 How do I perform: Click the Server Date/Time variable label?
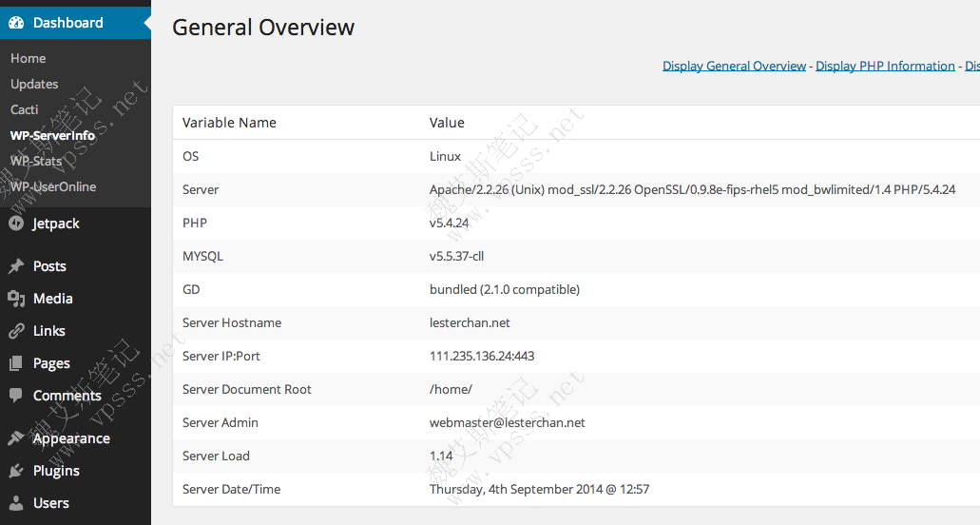point(231,490)
